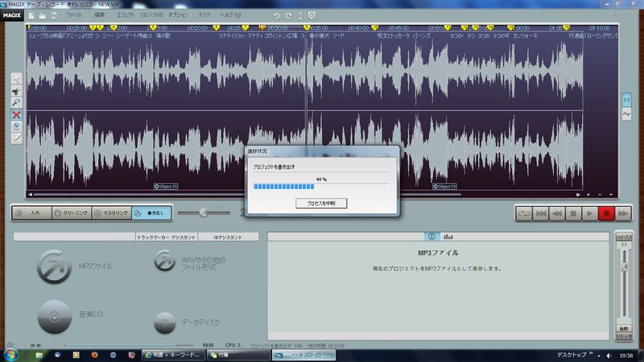Viewport: 644px width, 362px height.
Task: Click the MP3ファイル export icon
Action: coord(54,266)
